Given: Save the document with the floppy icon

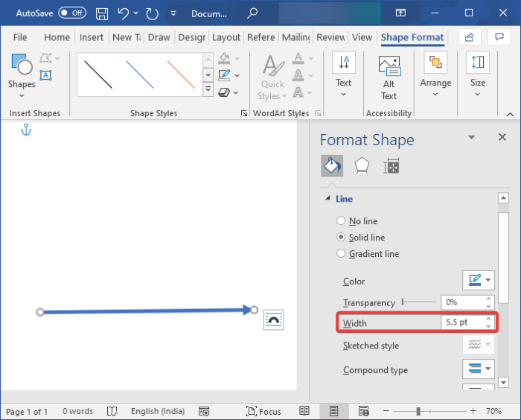Looking at the screenshot, I should [102, 13].
